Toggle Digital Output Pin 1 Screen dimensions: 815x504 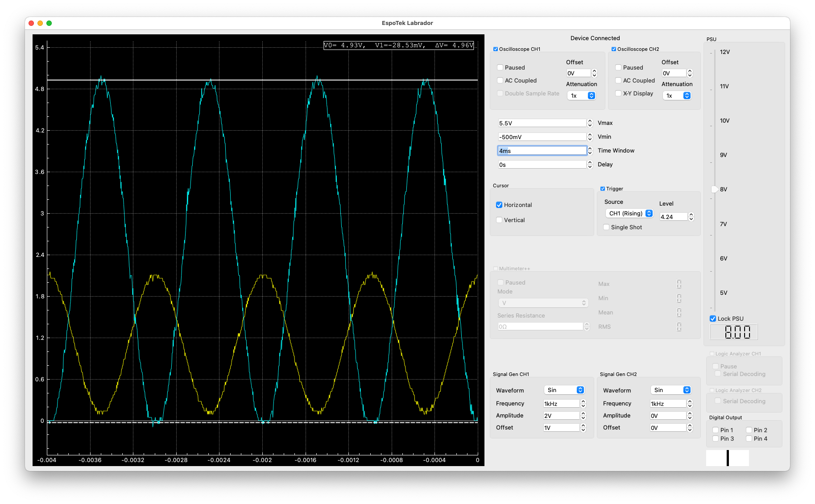point(716,430)
